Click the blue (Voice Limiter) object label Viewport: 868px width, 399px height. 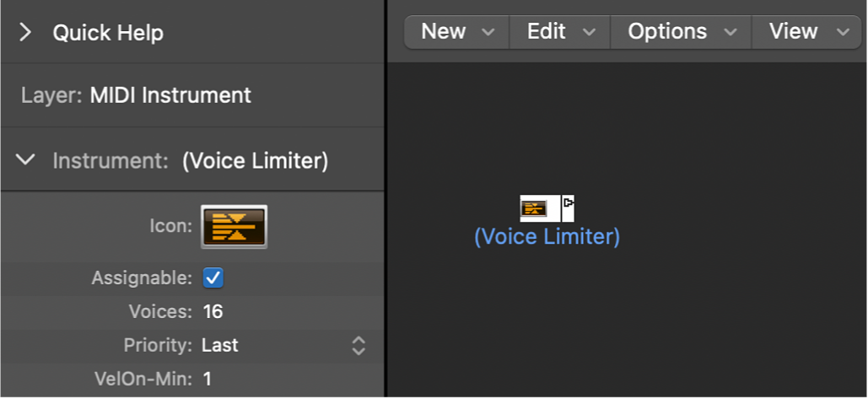(x=547, y=237)
